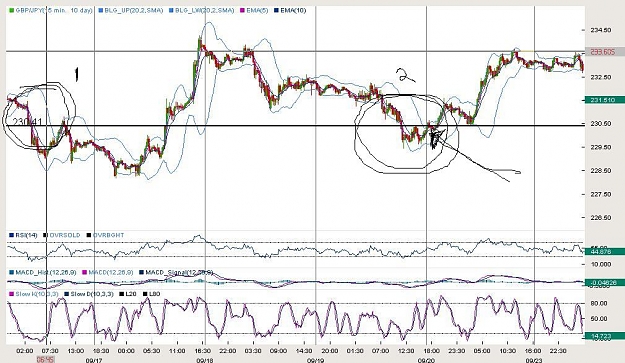Click the 03:30 time axis label

[253, 351]
